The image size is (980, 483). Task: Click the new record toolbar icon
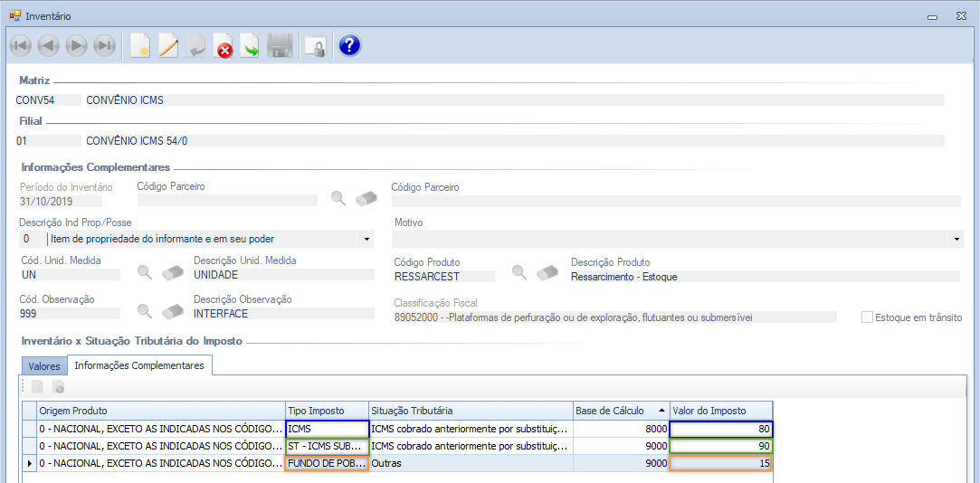tap(140, 46)
